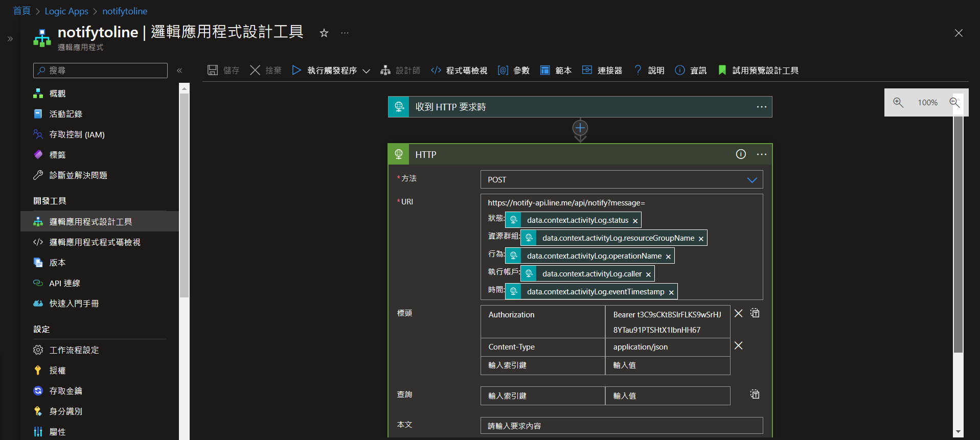Screen dimensions: 980x440
Task: Remove the eventTimestamp token
Action: [x=671, y=292]
